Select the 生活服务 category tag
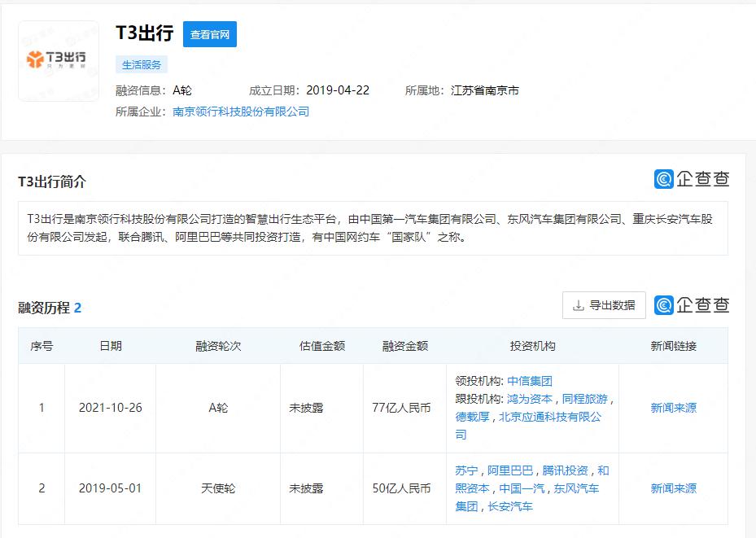This screenshot has height=538, width=756. 142,64
